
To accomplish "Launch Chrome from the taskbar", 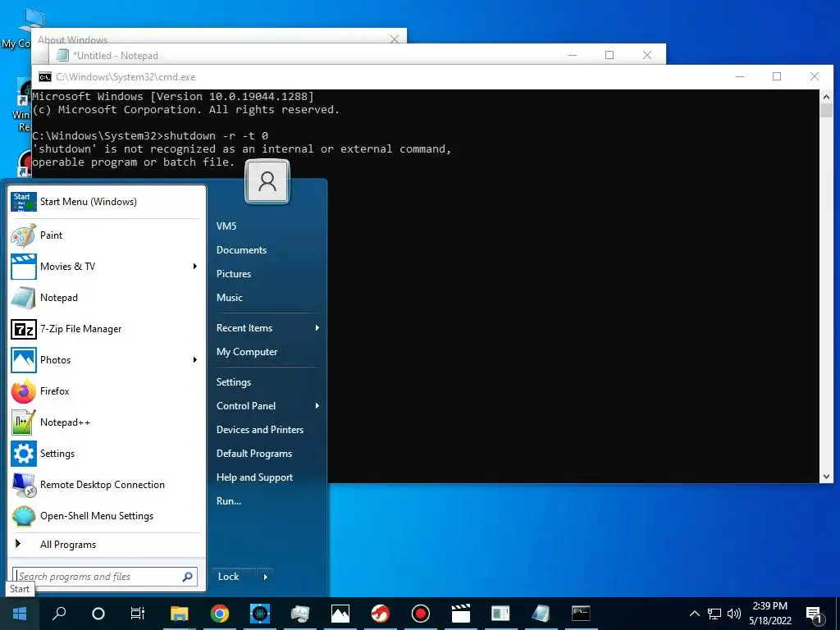I will (220, 614).
